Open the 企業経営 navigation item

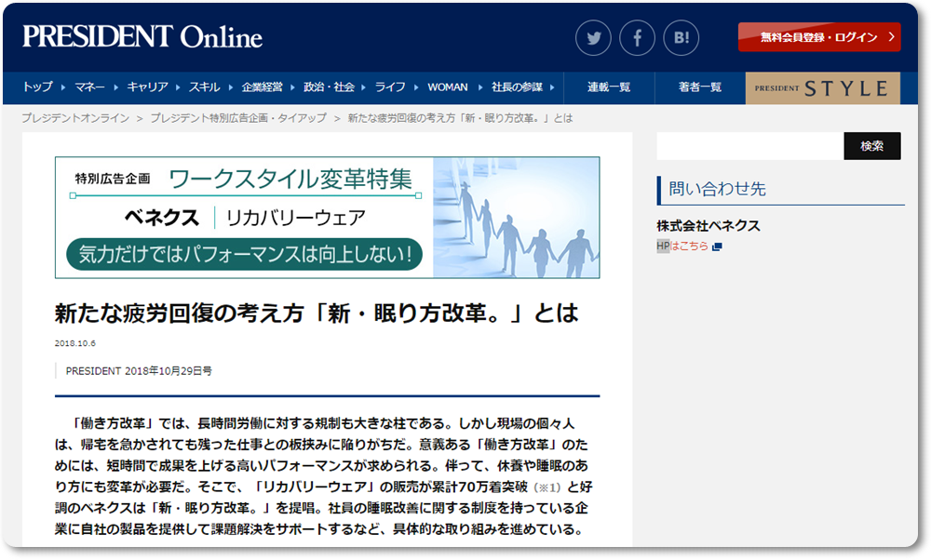pyautogui.click(x=262, y=87)
